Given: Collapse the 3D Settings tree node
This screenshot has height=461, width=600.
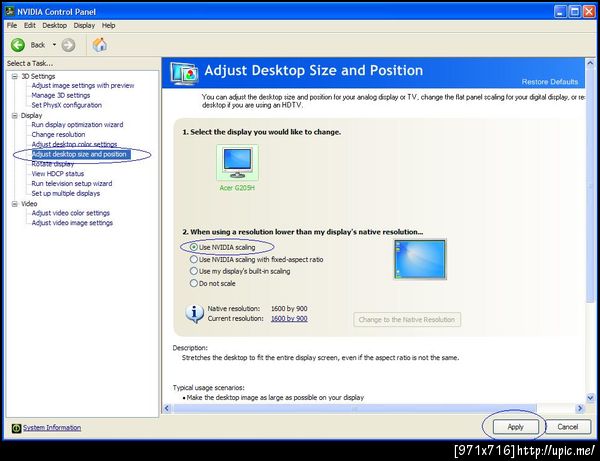Looking at the screenshot, I should pos(15,77).
